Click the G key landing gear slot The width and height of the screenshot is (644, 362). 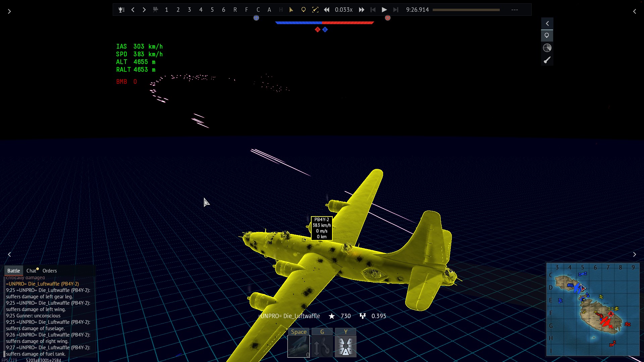click(322, 331)
